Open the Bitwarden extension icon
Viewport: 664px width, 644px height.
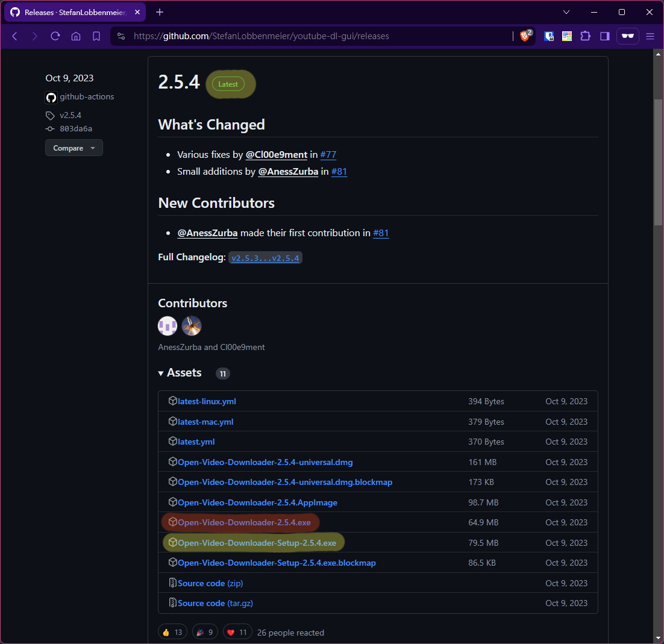pyautogui.click(x=549, y=36)
